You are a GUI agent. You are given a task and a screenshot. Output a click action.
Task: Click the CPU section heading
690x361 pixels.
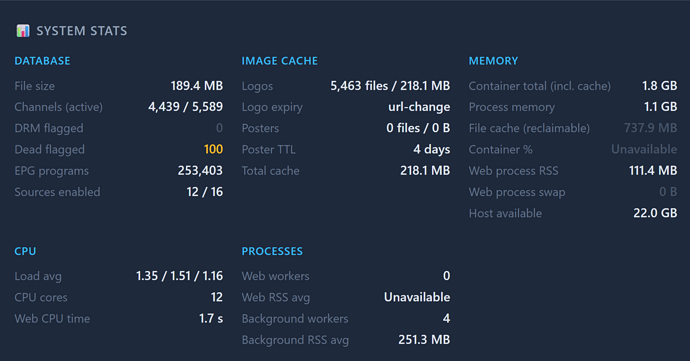pos(25,251)
